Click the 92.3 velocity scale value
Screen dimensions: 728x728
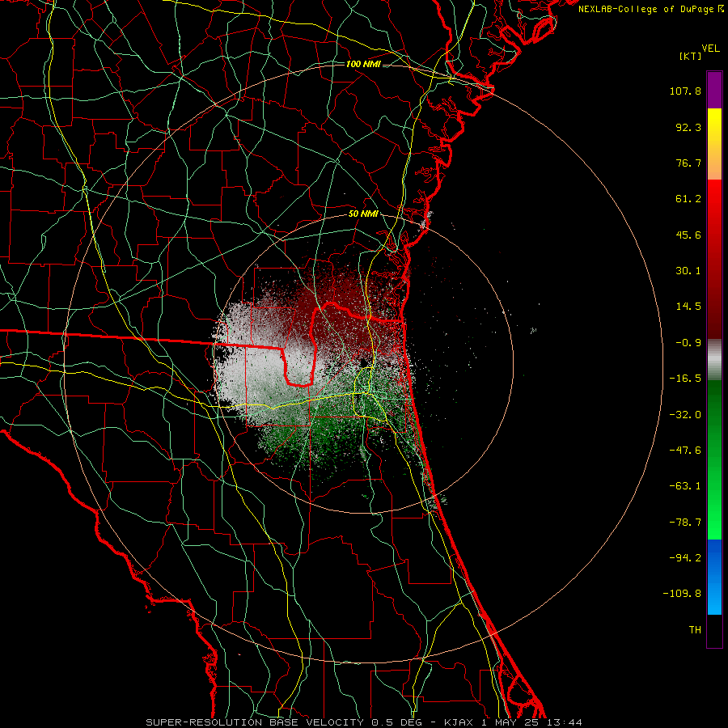pyautogui.click(x=688, y=127)
